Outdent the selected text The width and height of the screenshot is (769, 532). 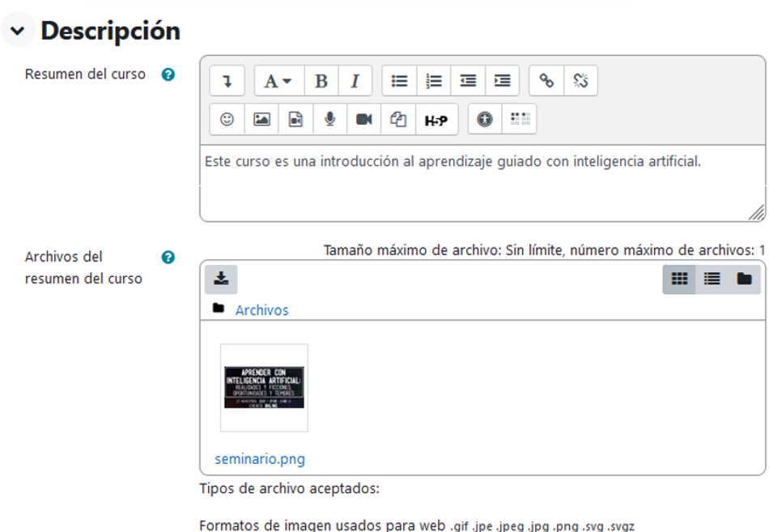click(x=468, y=81)
